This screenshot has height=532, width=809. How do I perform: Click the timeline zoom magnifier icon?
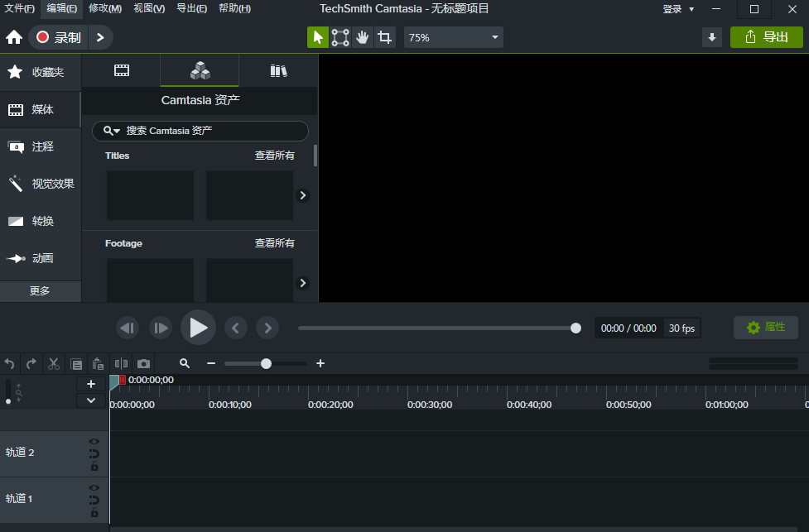(185, 363)
